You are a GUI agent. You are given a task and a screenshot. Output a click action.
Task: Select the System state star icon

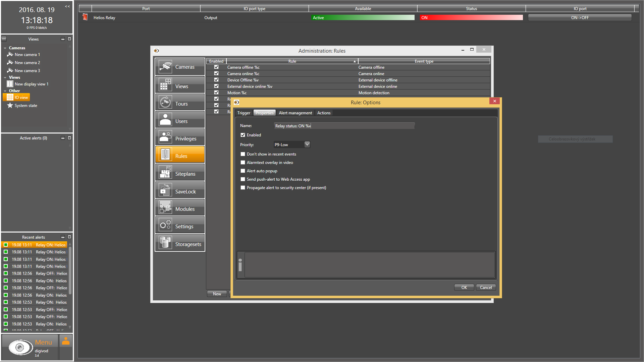click(10, 106)
